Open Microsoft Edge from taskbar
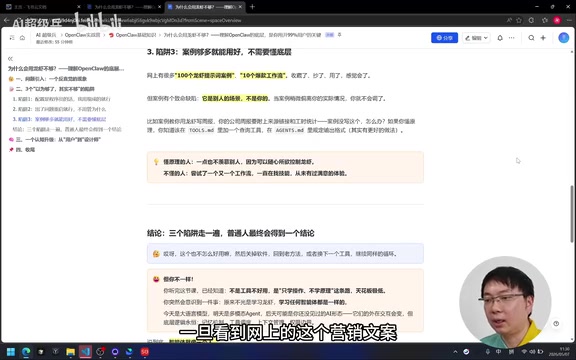This screenshot has width=576, height=360. tap(26, 352)
